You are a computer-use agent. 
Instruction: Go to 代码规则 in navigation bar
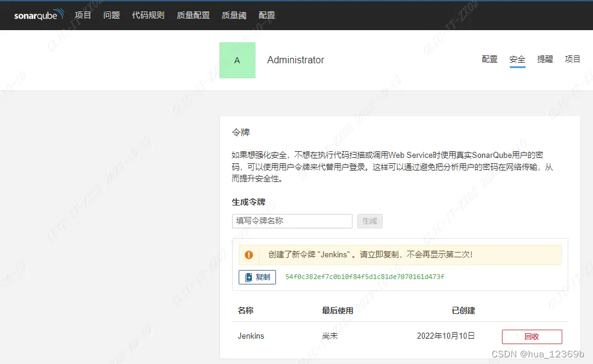[148, 15]
